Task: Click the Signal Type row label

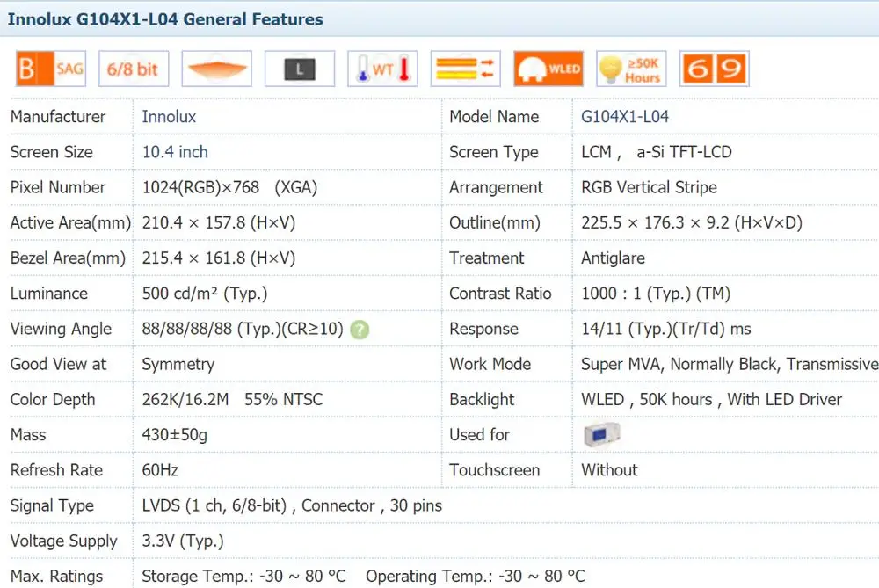Action: tap(52, 505)
